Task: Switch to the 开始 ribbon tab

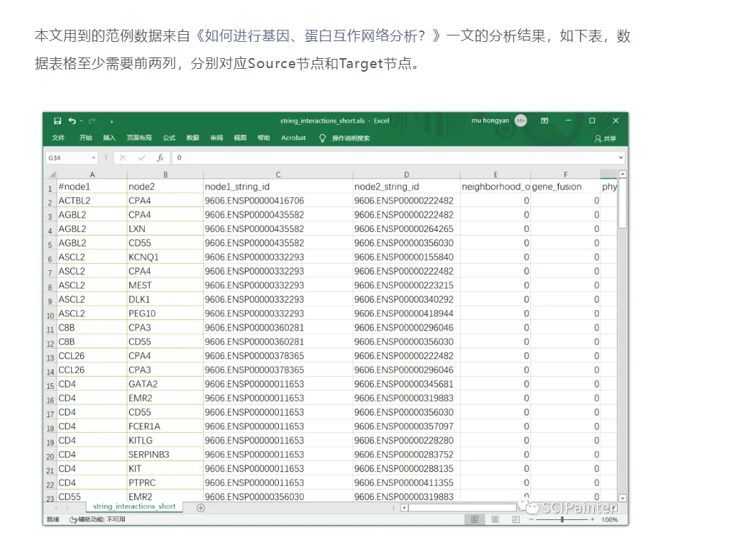Action: click(x=86, y=138)
